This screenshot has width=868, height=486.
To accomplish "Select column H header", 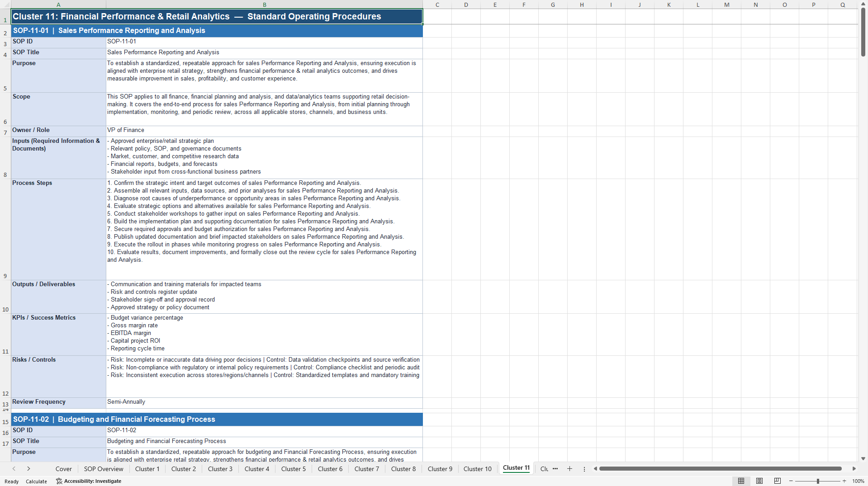I will tap(582, 5).
